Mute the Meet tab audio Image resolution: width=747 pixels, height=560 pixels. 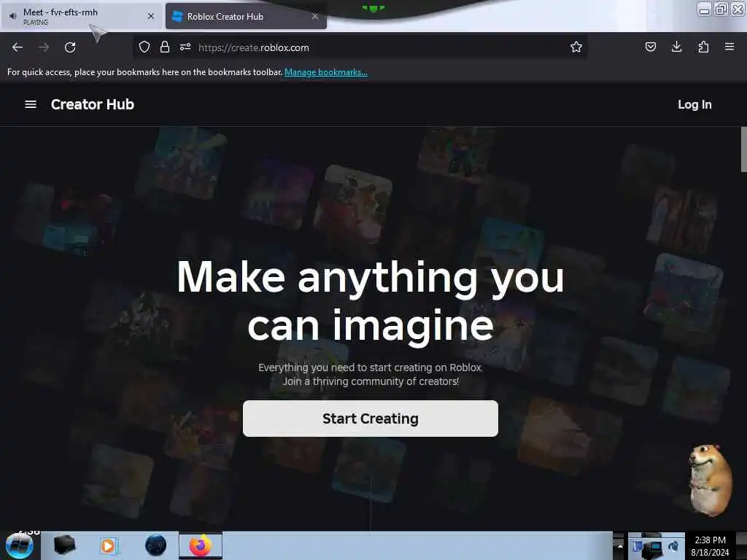pyautogui.click(x=13, y=16)
